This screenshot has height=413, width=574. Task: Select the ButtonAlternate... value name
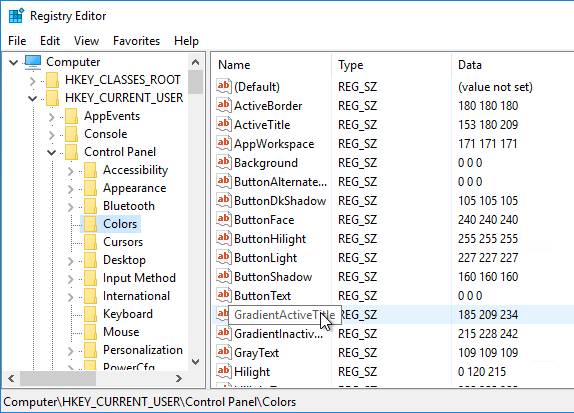click(280, 182)
